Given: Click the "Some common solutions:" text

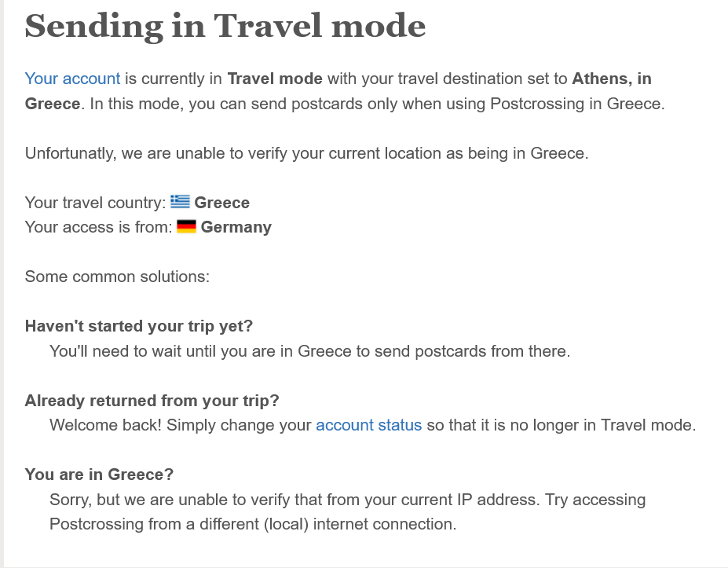Looking at the screenshot, I should tap(116, 277).
